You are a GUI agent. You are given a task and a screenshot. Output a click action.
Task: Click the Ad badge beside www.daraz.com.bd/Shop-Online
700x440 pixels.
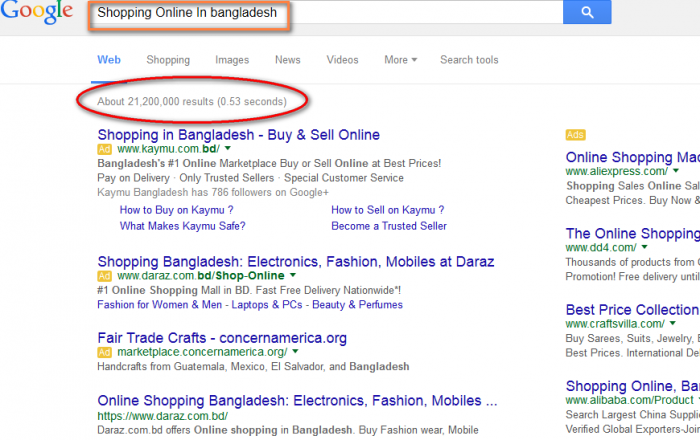104,276
